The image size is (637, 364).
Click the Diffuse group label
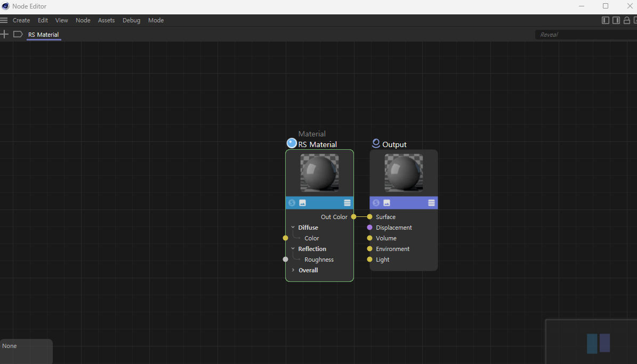(308, 228)
